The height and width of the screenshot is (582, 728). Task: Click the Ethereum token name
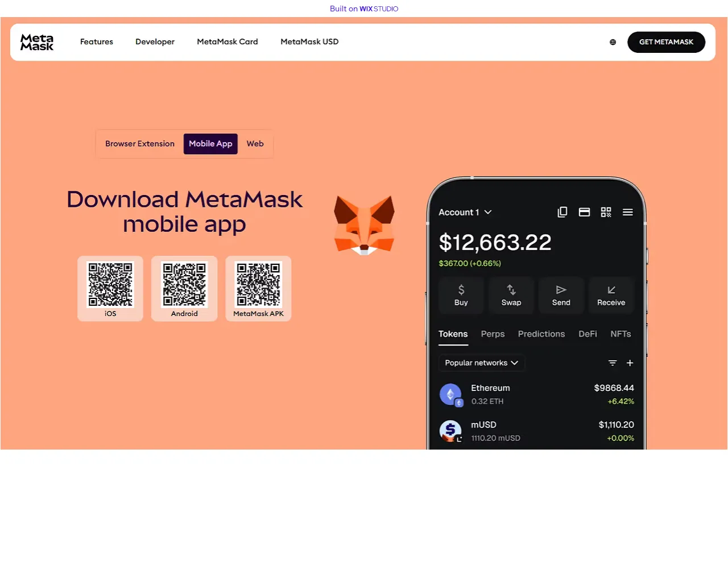(x=490, y=388)
